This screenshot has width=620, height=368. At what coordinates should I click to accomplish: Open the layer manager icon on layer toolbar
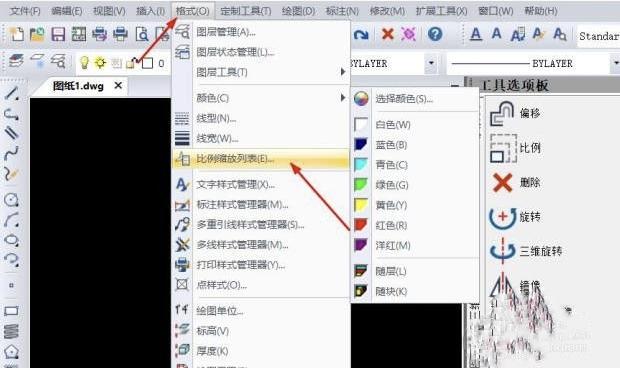coord(16,61)
